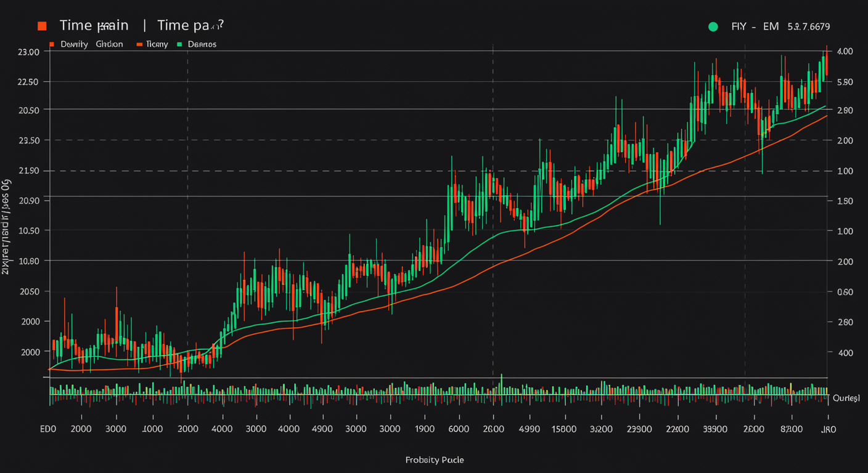Click the Gltidion legend label

point(109,44)
